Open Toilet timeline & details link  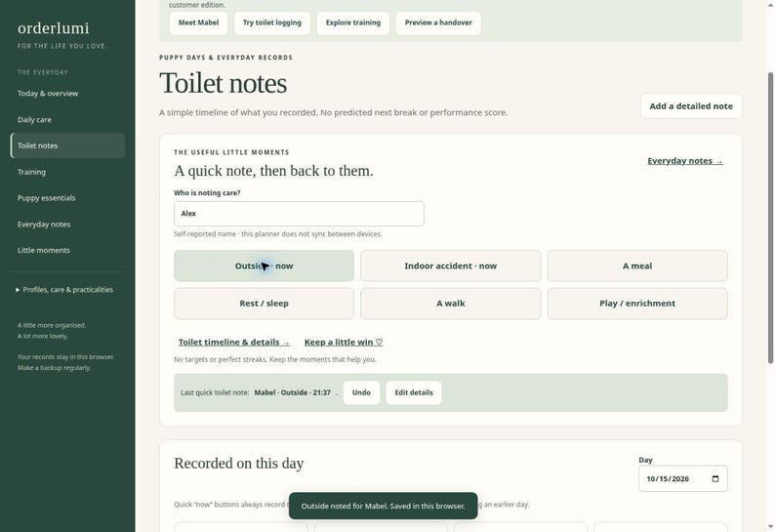(234, 343)
